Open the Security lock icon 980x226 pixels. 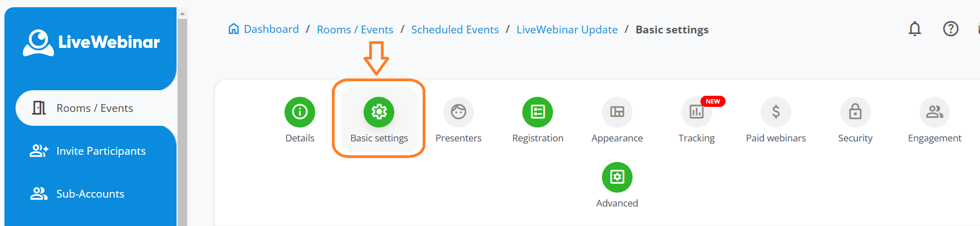pos(855,112)
